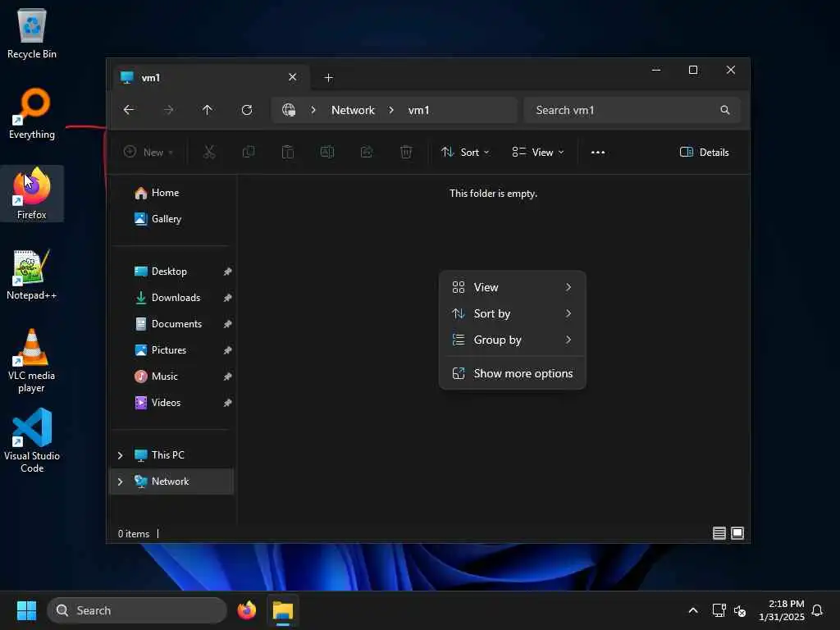Image resolution: width=840 pixels, height=630 pixels.
Task: Click chevron after Network in address bar
Action: (391, 110)
